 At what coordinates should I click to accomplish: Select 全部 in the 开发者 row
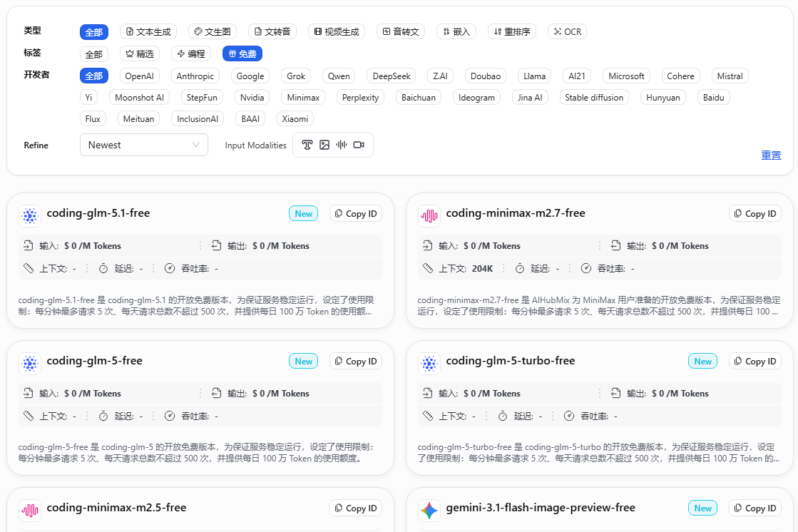click(94, 76)
